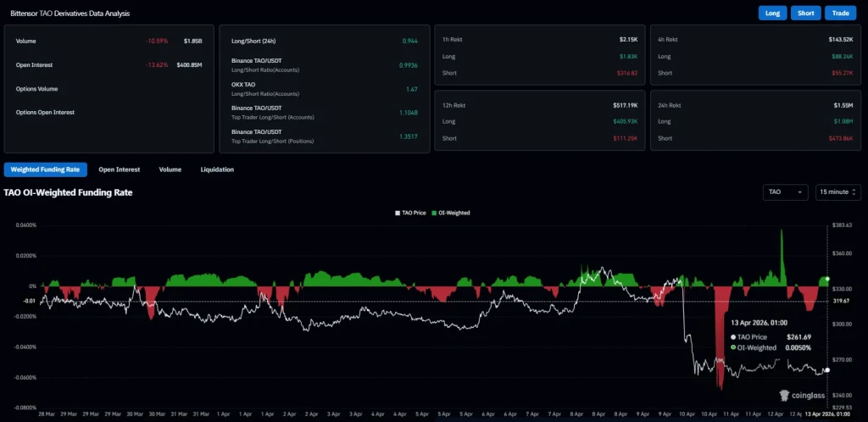Switch to the Volume tab
The image size is (868, 422).
coord(170,169)
